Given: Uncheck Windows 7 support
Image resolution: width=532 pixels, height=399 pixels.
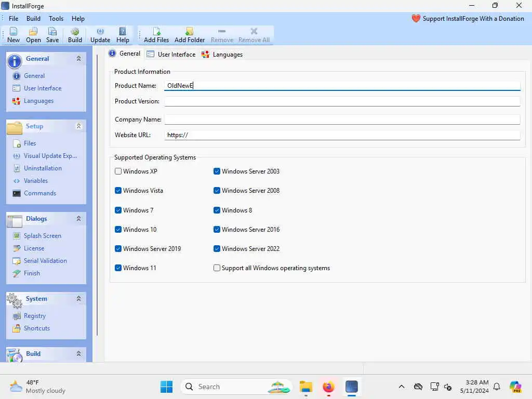Looking at the screenshot, I should coord(118,210).
